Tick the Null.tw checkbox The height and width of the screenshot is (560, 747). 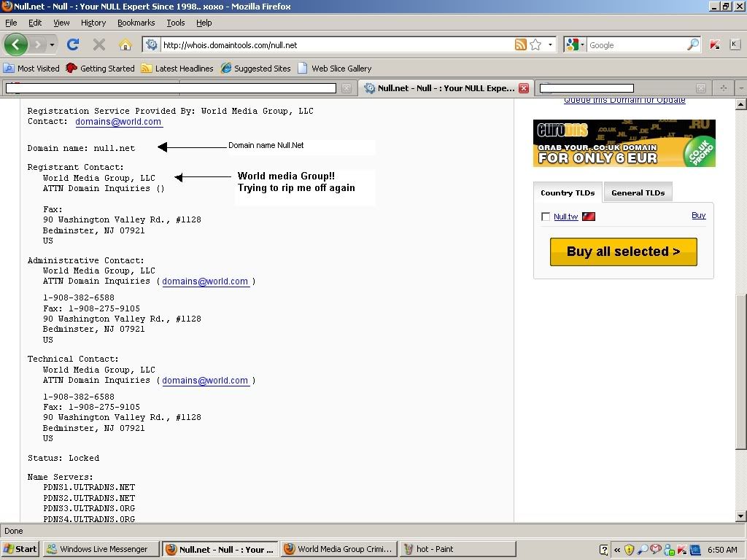tap(546, 217)
